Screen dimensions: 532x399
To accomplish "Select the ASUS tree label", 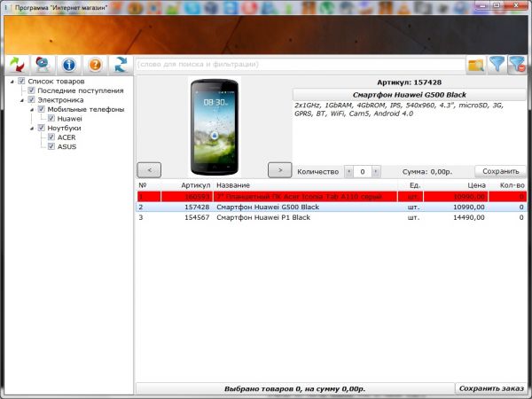I will 66,146.
